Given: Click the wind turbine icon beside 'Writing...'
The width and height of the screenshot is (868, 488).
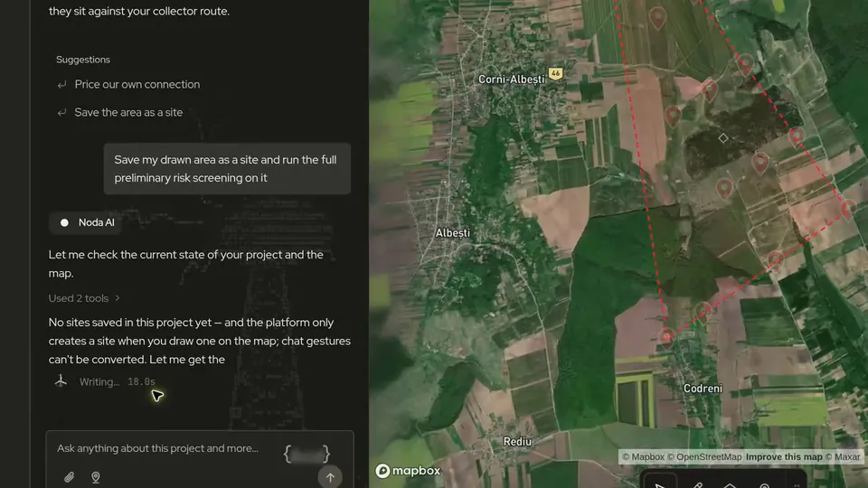Looking at the screenshot, I should (61, 380).
